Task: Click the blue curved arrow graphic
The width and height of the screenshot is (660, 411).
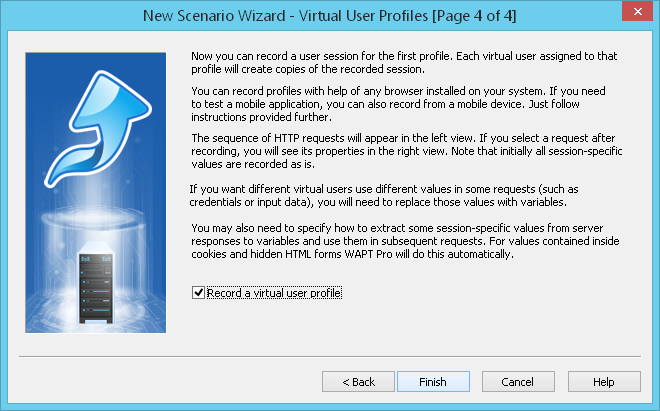Action: 98,128
